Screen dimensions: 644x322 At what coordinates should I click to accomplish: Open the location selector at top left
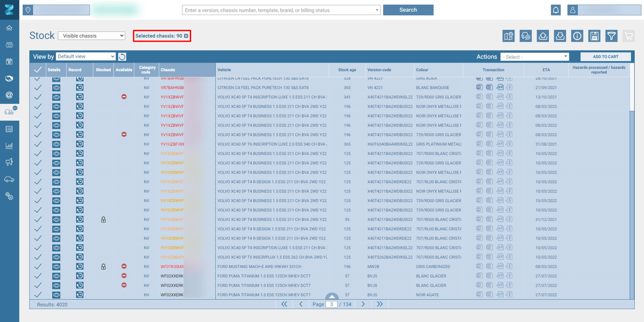click(56, 10)
